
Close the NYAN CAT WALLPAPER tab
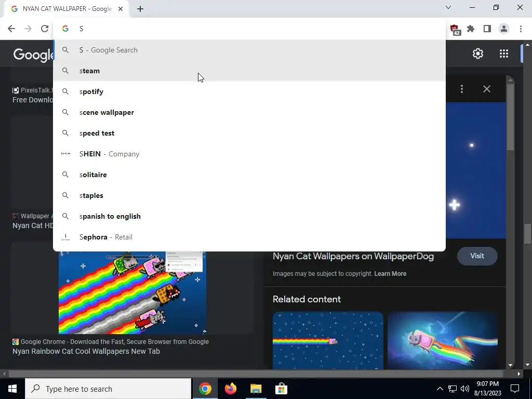pyautogui.click(x=121, y=9)
